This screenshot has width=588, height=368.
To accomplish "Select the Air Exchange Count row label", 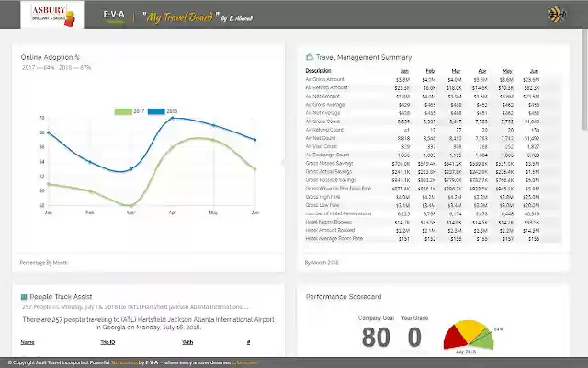I will 327,155.
